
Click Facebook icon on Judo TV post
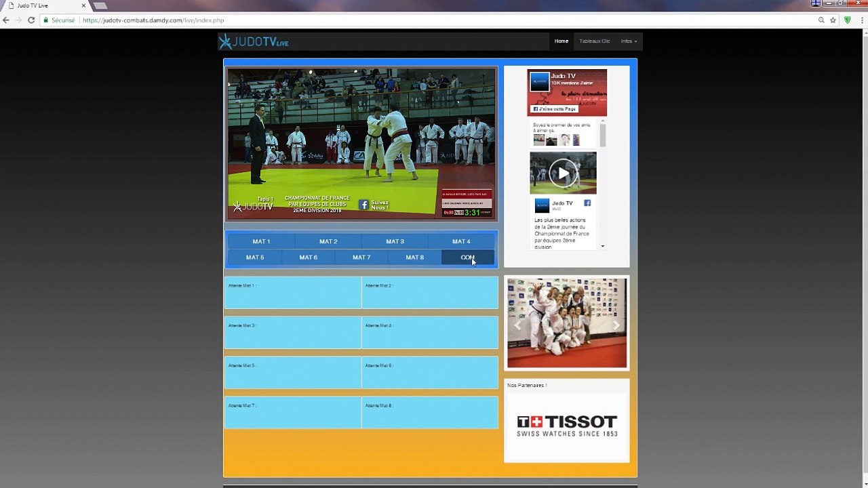pyautogui.click(x=587, y=203)
